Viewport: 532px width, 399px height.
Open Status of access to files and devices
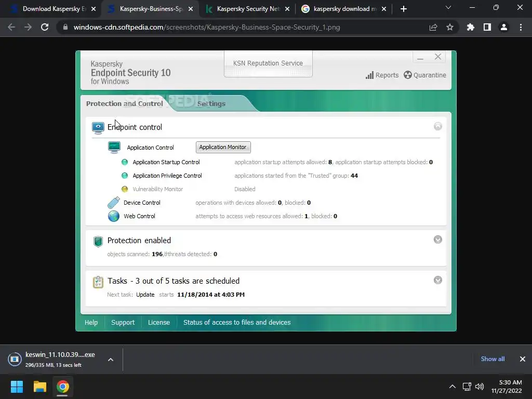237,323
